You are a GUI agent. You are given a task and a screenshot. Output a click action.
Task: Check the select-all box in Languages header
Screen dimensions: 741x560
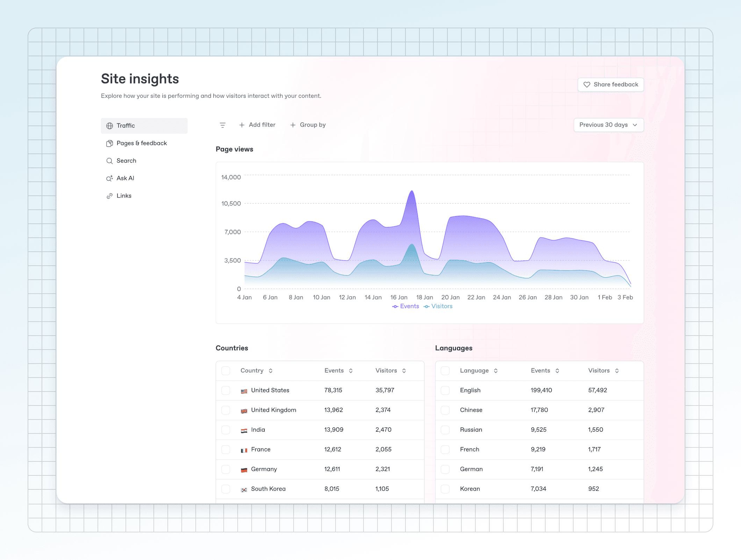point(445,371)
